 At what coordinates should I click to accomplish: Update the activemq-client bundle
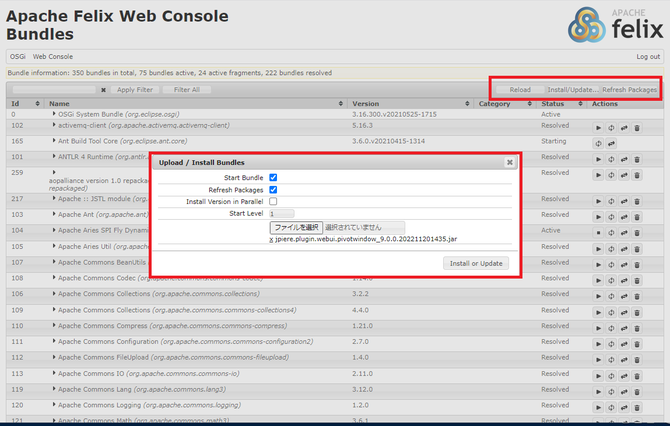coord(624,128)
